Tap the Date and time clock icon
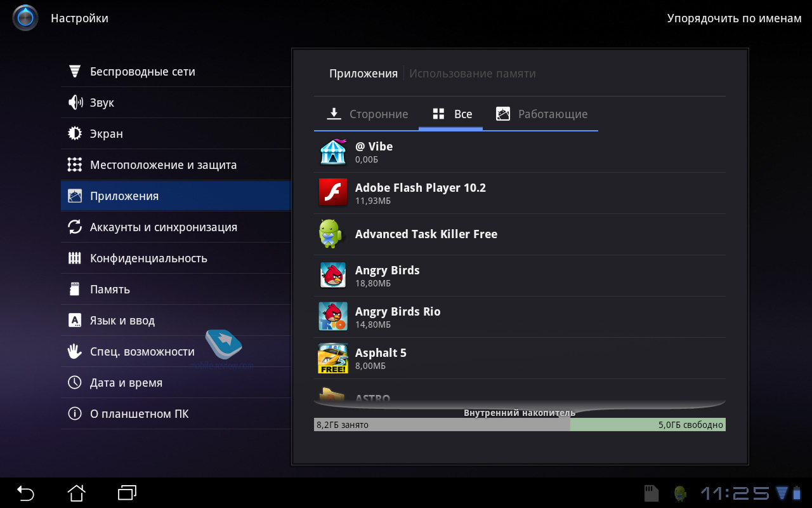812x508 pixels. pos(75,382)
